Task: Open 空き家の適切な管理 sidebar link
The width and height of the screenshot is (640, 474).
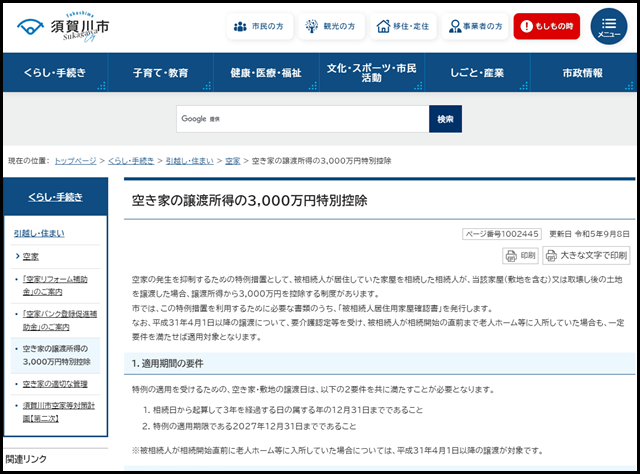Action: click(55, 384)
